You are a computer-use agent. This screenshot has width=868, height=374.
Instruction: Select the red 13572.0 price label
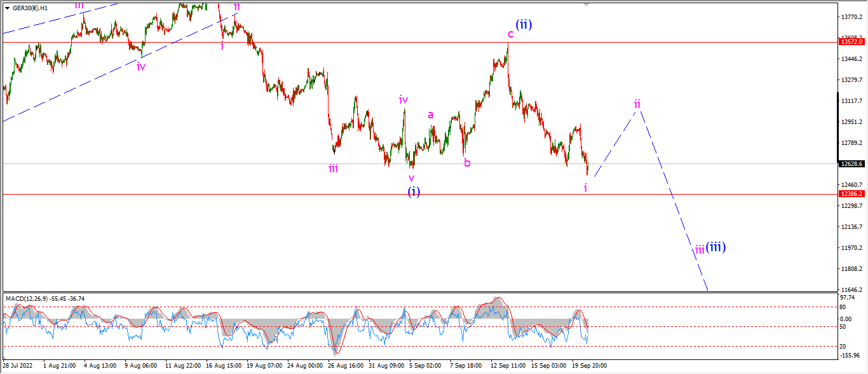(851, 42)
